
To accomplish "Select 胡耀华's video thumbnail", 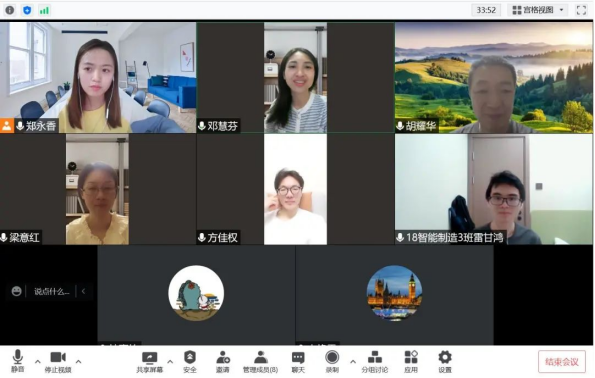I will click(x=494, y=77).
